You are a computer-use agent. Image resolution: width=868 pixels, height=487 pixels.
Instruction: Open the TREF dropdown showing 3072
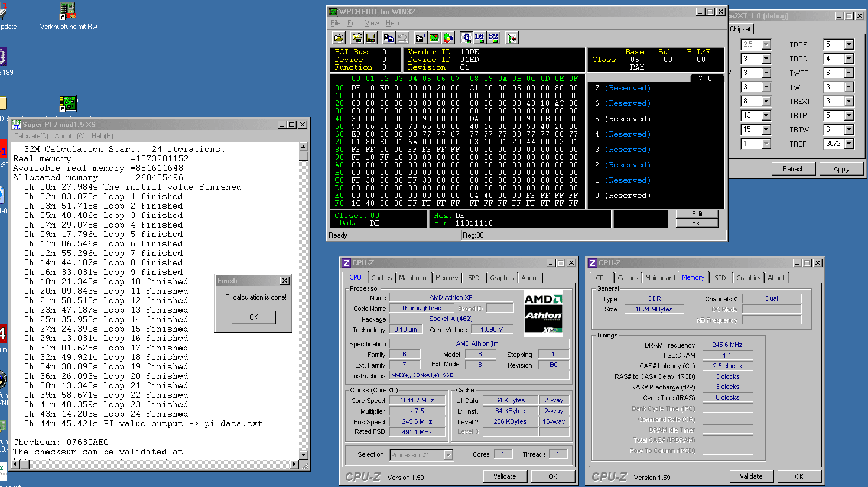point(849,144)
